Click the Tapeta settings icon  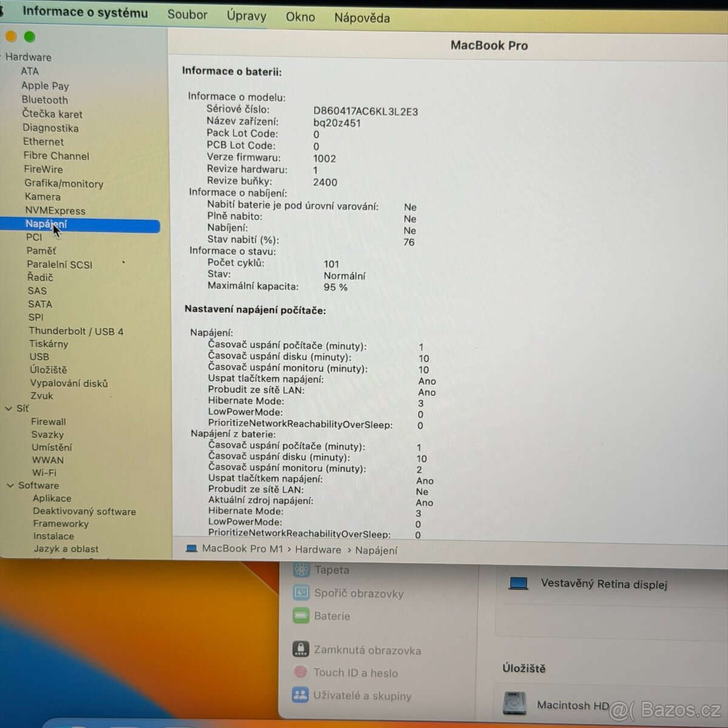(301, 569)
